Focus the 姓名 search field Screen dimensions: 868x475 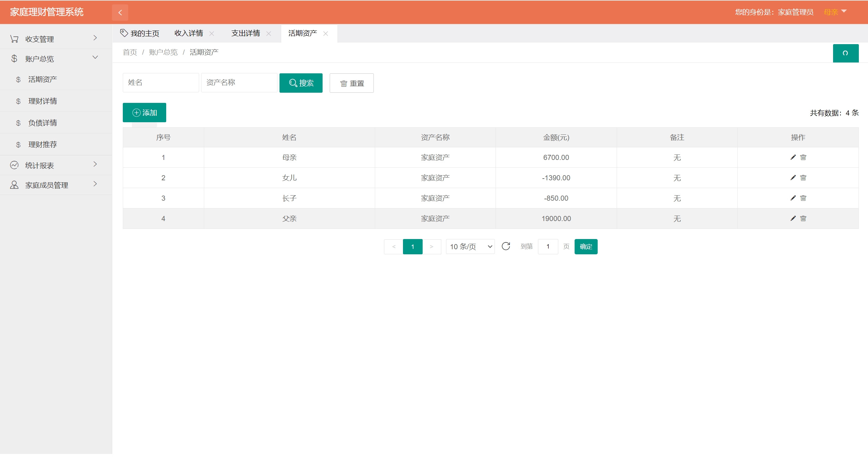[160, 83]
